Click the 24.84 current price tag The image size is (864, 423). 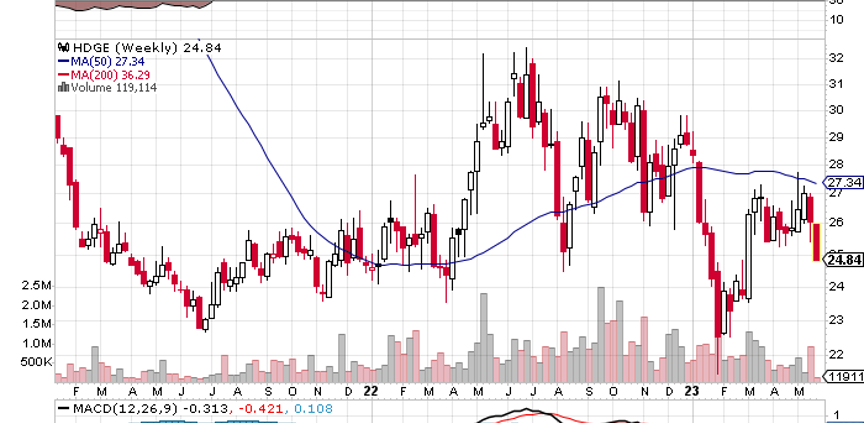click(x=845, y=260)
